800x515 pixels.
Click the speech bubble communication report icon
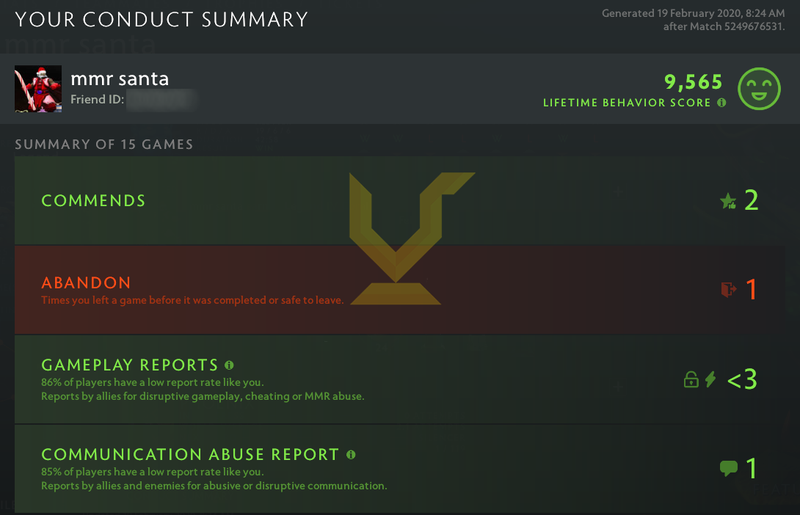(728, 468)
